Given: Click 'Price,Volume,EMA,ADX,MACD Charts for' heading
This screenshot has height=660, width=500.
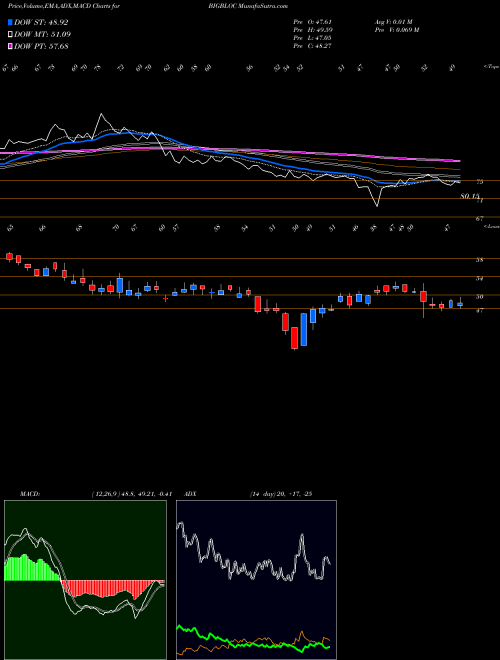Looking at the screenshot, I should click(64, 6).
